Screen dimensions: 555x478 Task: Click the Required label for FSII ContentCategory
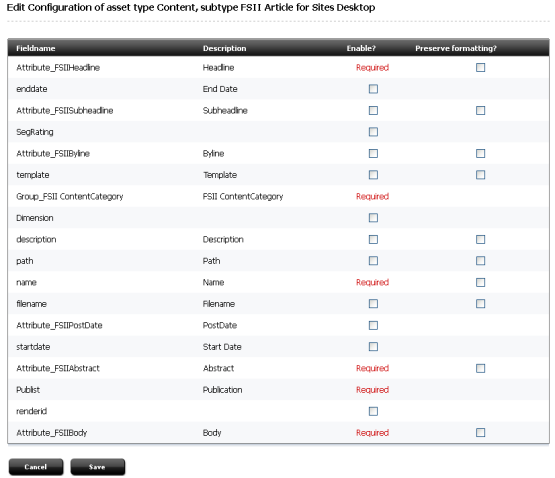tap(372, 196)
